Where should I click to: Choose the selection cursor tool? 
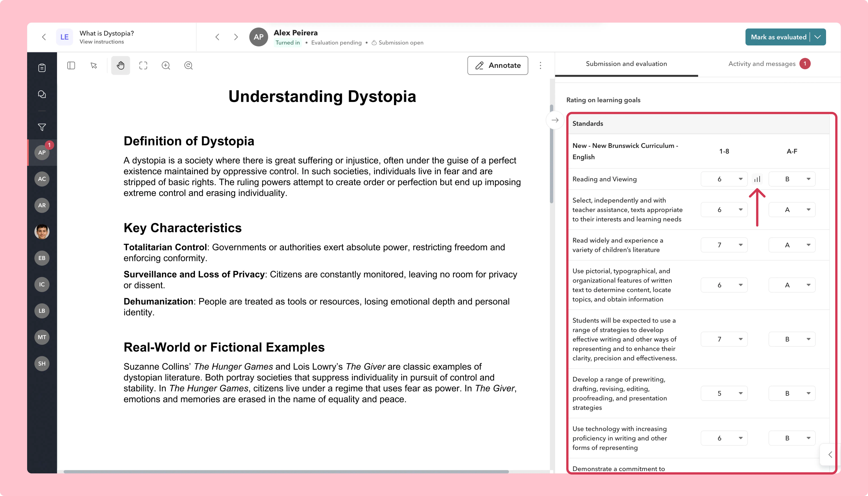94,65
